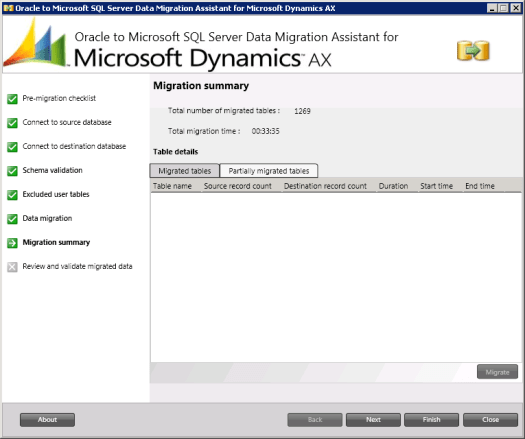Open the Partially migrated tables tab
The width and height of the screenshot is (525, 439).
pos(269,171)
